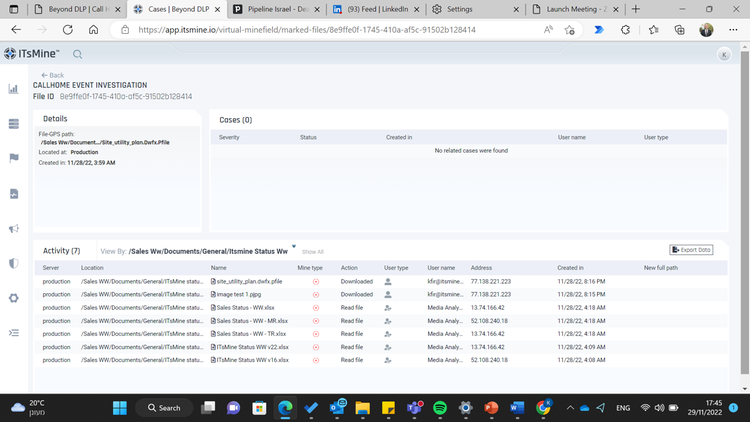This screenshot has width=750, height=422.
Task: Expand the View By path dropdown arrow
Action: (293, 246)
